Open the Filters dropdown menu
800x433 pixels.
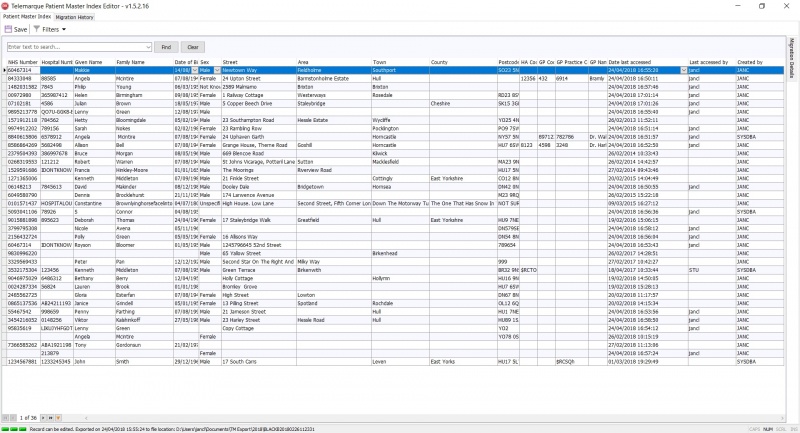point(50,30)
